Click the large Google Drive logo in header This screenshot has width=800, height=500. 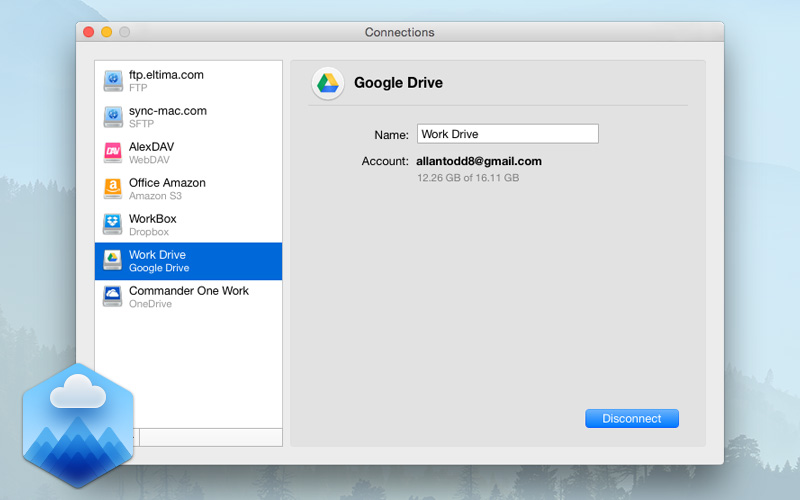(328, 83)
